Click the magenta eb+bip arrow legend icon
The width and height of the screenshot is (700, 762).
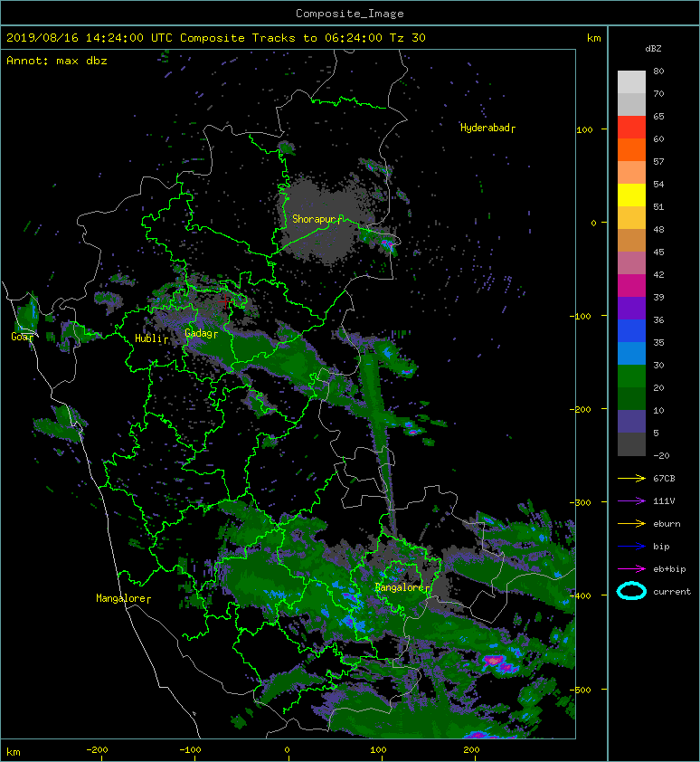click(631, 568)
